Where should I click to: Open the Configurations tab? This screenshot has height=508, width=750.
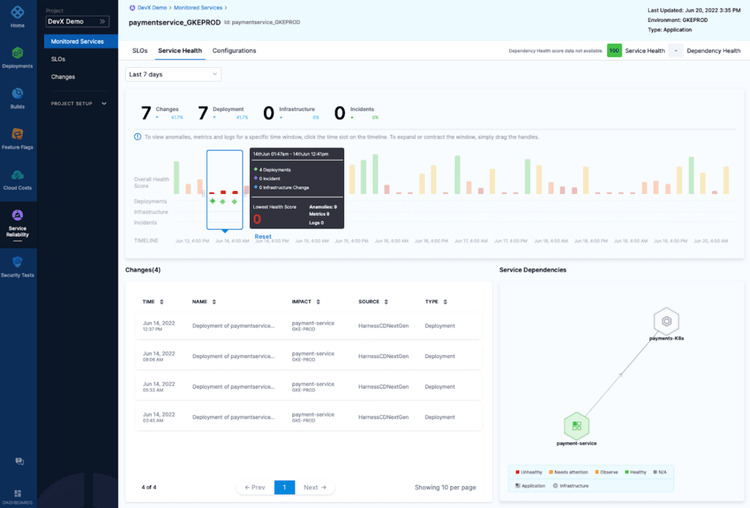pos(234,50)
